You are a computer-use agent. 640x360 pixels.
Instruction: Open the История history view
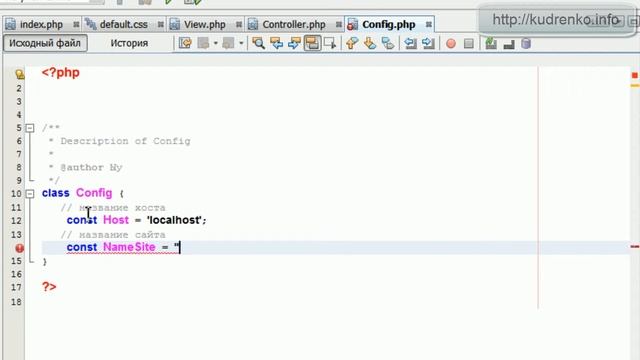pyautogui.click(x=129, y=43)
